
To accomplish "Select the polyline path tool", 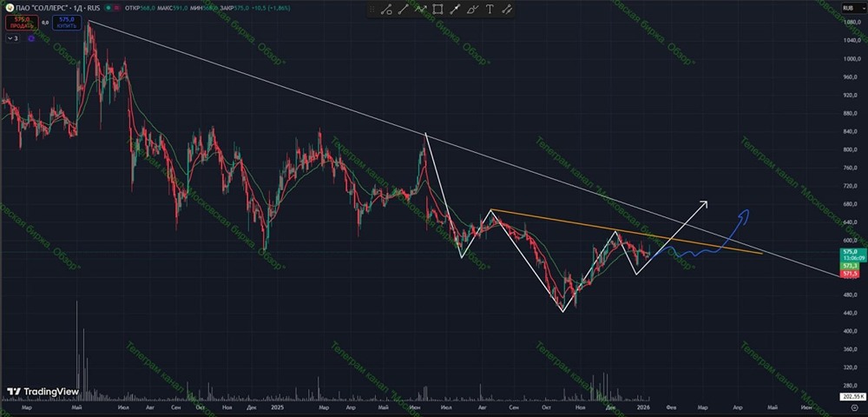I will pos(421,10).
